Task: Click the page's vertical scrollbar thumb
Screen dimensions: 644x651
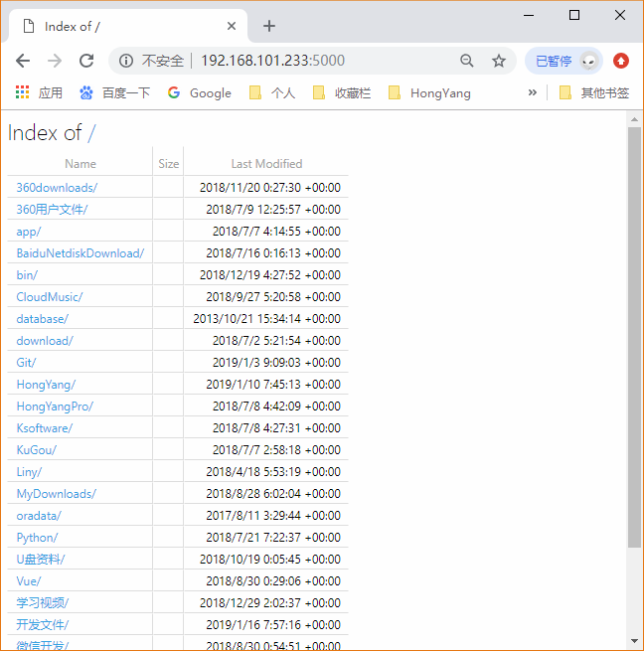Action: (x=634, y=337)
